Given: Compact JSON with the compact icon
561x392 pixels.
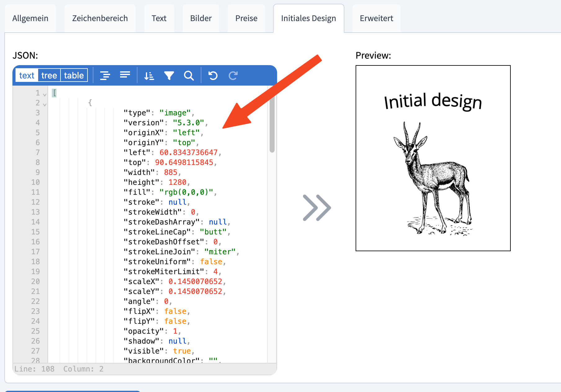Looking at the screenshot, I should coord(125,75).
